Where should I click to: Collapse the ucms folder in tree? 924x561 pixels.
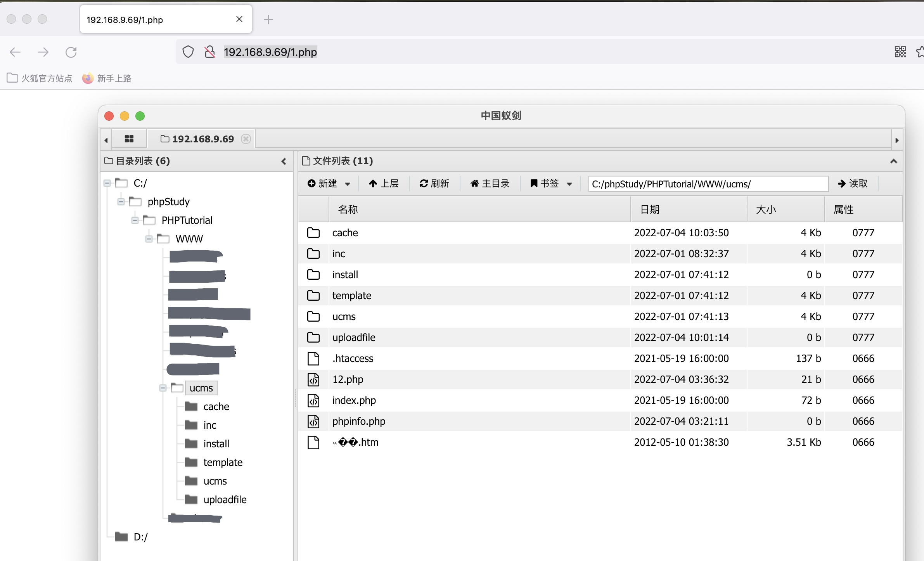163,388
